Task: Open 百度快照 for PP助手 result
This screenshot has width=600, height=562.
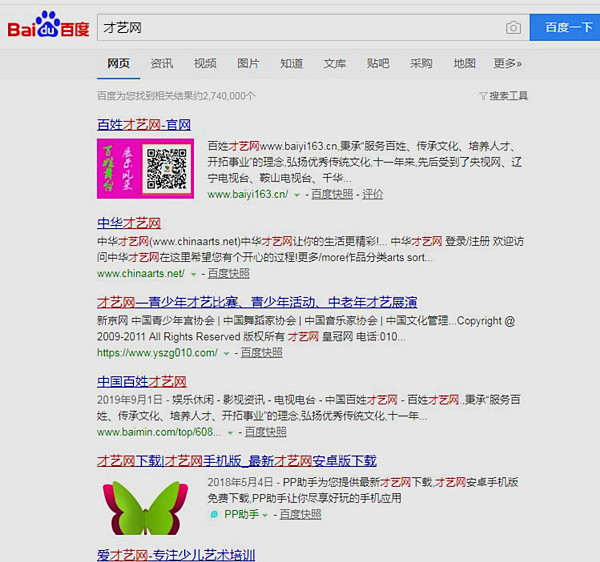Action: 300,514
